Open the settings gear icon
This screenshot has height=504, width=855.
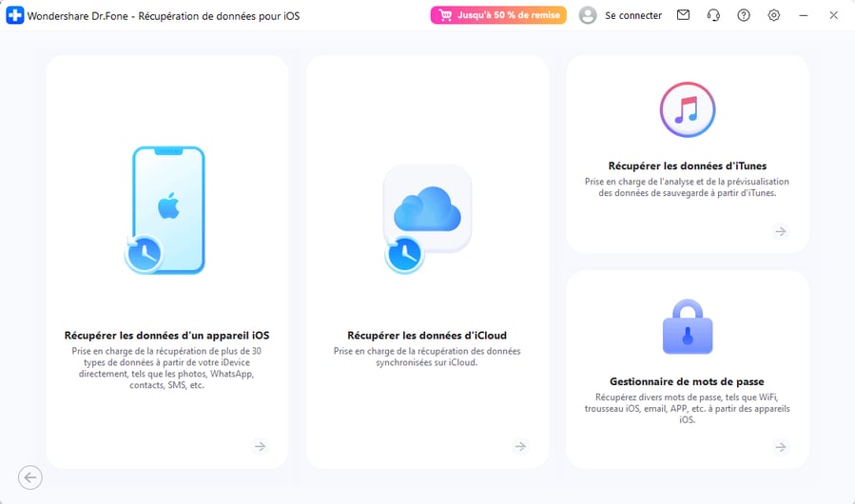coord(773,15)
